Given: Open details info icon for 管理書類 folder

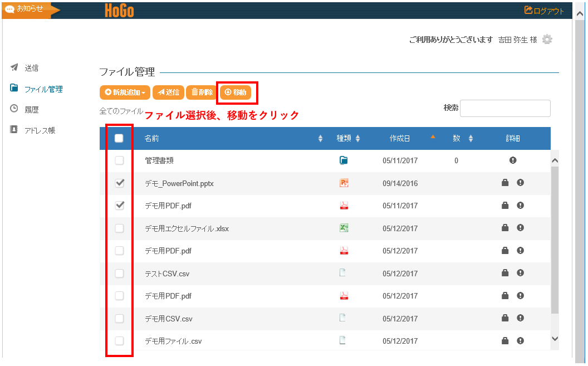Looking at the screenshot, I should pyautogui.click(x=512, y=160).
